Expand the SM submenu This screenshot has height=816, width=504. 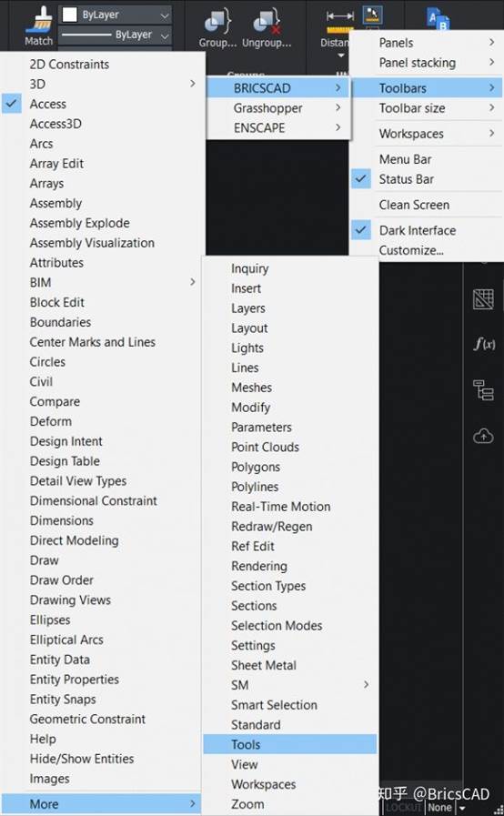point(290,685)
